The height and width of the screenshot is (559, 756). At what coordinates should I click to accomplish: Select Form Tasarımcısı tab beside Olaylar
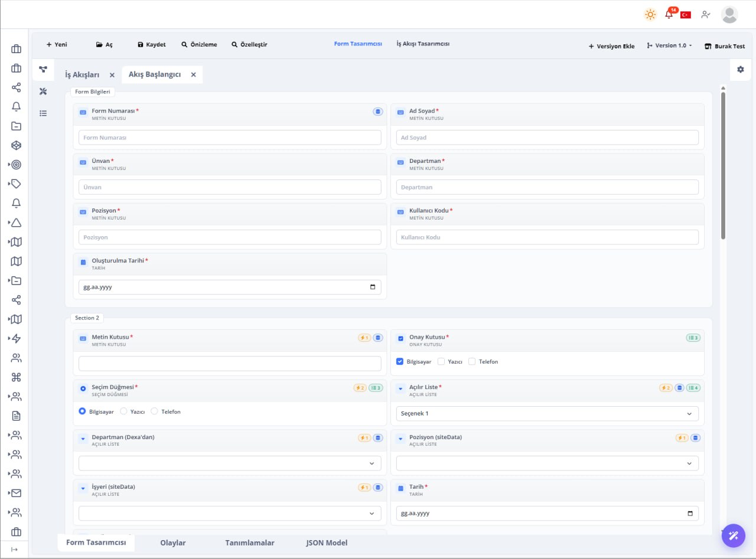pos(96,542)
